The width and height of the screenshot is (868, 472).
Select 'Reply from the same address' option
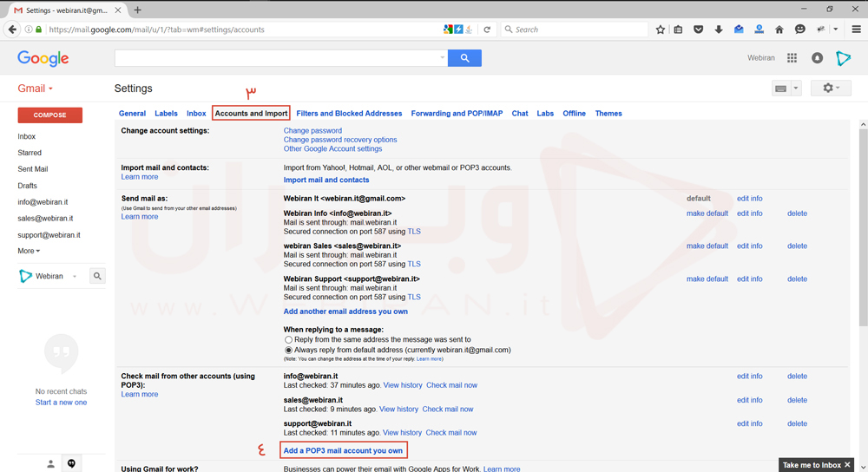[x=289, y=340]
